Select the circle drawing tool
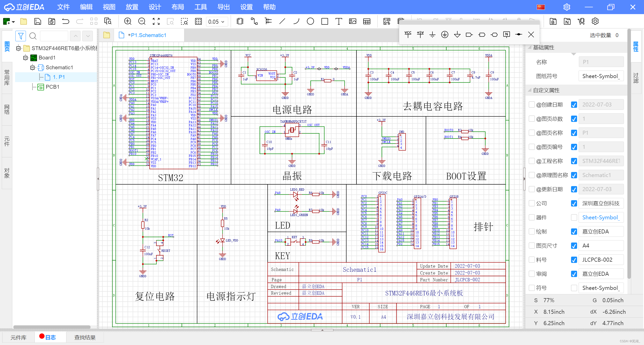This screenshot has width=644, height=345. pyautogui.click(x=310, y=21)
